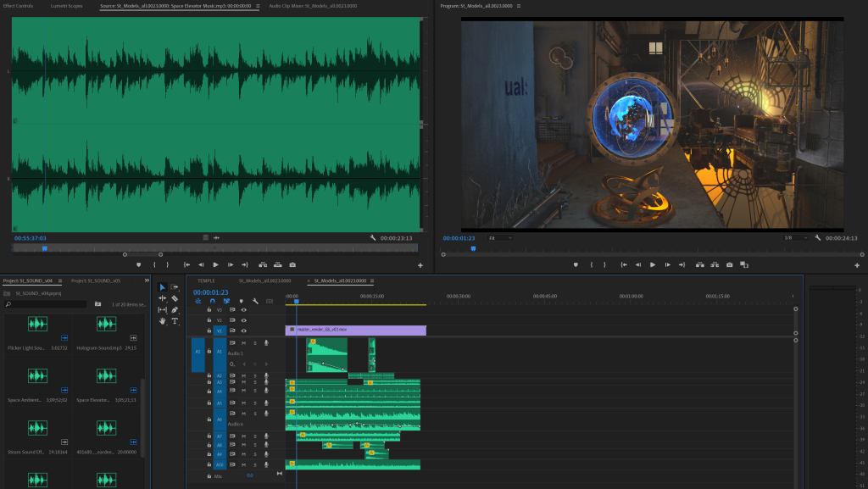Open timeline display settings wrench

[x=255, y=302]
